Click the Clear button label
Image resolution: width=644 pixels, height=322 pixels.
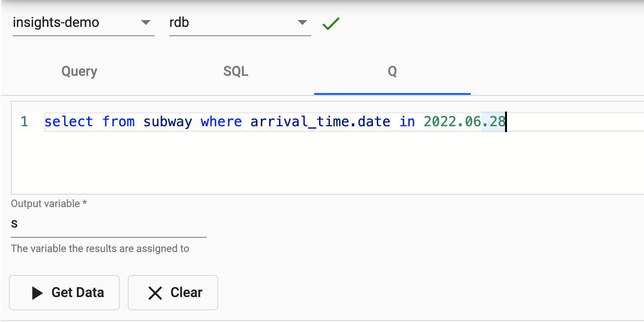tap(186, 293)
